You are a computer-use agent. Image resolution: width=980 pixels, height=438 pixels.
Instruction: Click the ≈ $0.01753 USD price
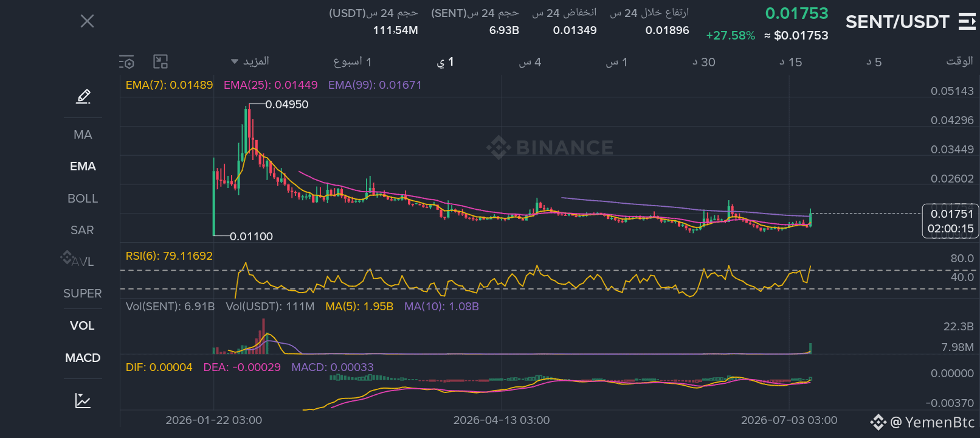coord(796,35)
